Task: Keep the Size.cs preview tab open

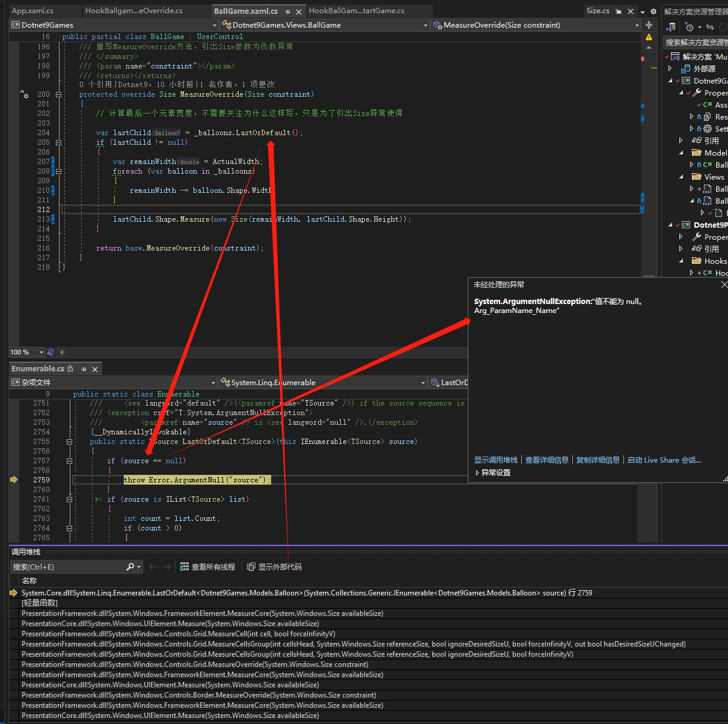Action: (x=619, y=11)
